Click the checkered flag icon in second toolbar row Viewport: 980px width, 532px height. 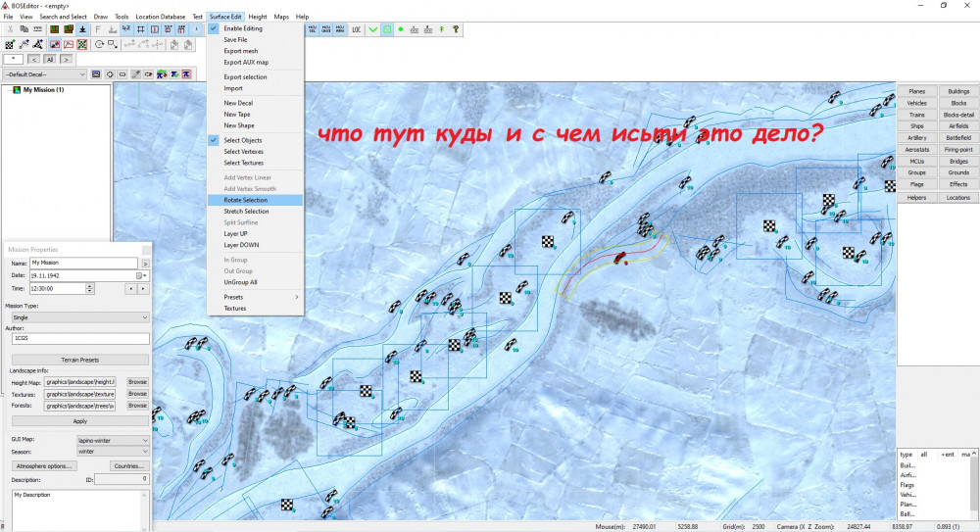click(x=10, y=44)
